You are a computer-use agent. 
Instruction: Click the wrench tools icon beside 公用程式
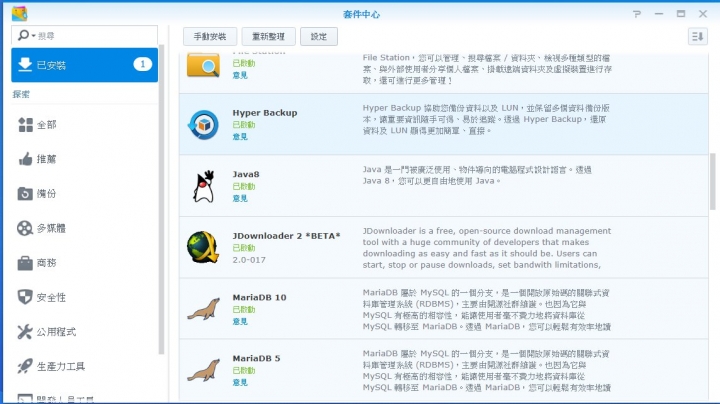tap(25, 331)
